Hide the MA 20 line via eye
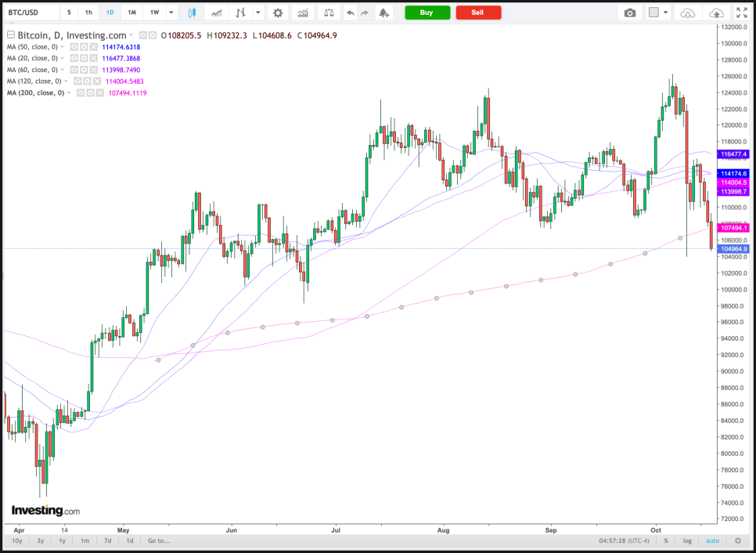The width and height of the screenshot is (756, 553). click(x=74, y=59)
